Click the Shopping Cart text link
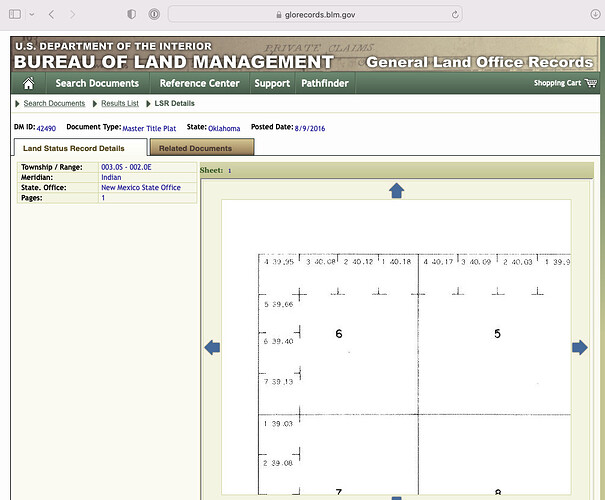This screenshot has height=500, width=605. (x=557, y=83)
